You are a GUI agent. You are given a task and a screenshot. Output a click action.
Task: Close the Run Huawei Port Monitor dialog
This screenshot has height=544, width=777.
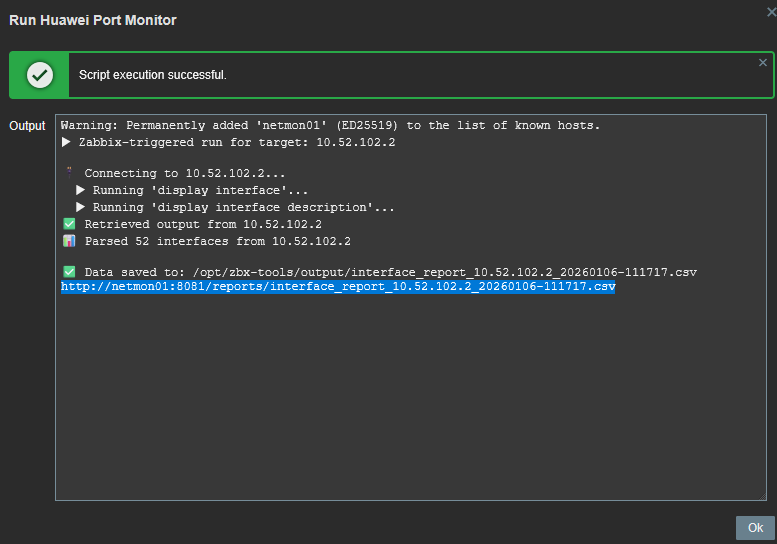point(771,12)
